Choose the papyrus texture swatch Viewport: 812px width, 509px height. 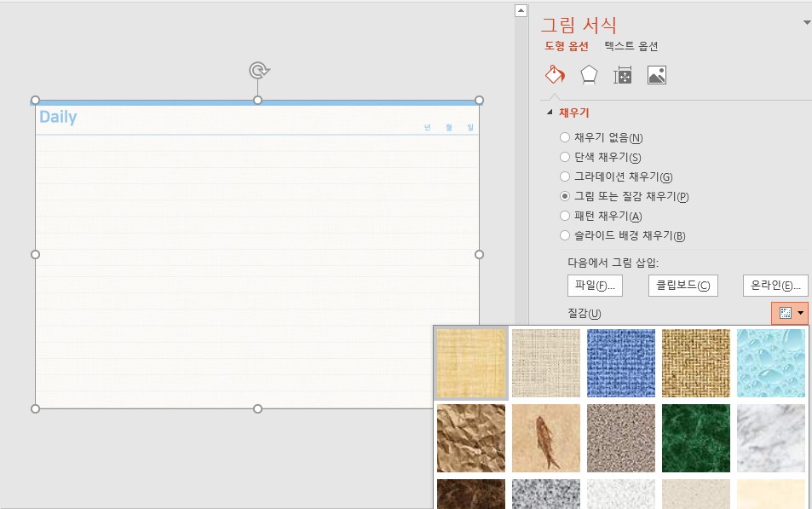click(470, 363)
